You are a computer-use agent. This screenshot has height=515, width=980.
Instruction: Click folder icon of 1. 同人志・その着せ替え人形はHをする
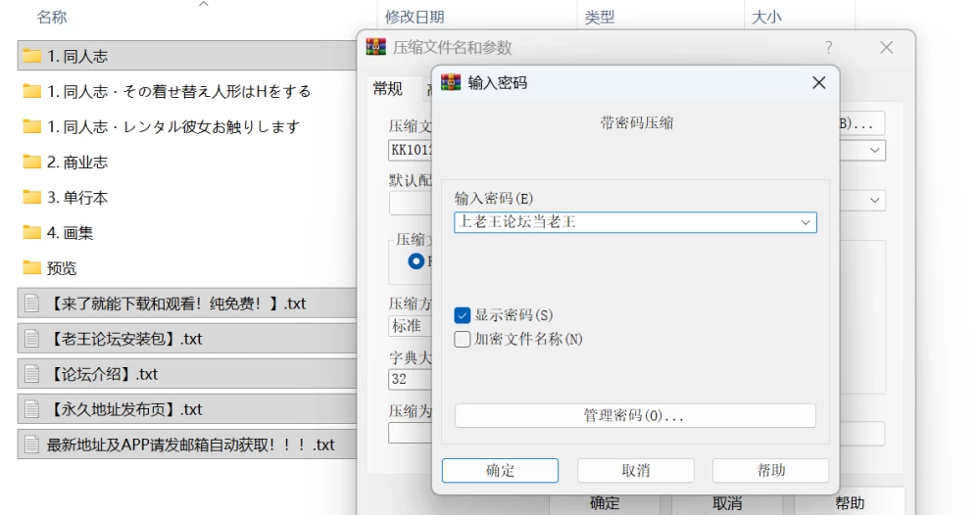click(31, 92)
